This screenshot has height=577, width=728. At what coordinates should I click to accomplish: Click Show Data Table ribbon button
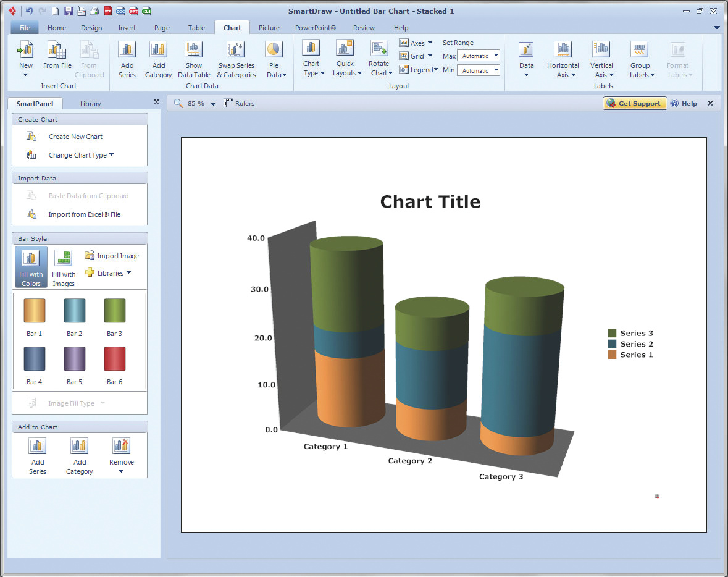coord(194,59)
